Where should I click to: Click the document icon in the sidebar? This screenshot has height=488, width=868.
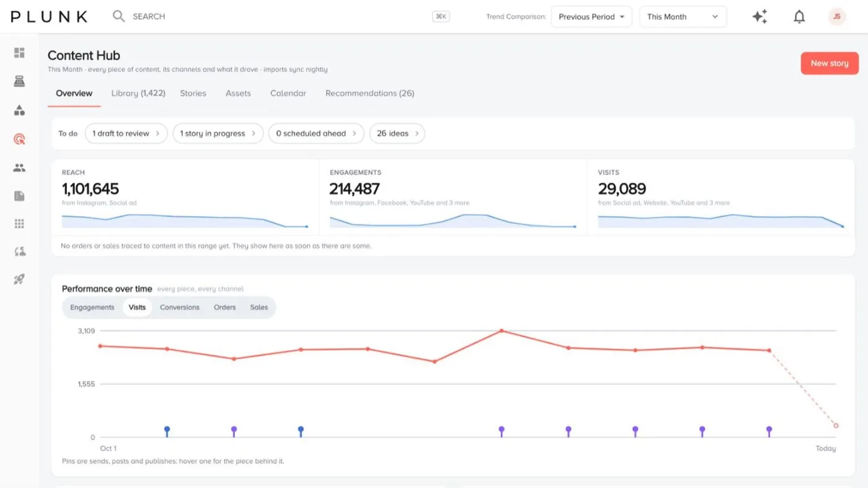[x=19, y=196]
